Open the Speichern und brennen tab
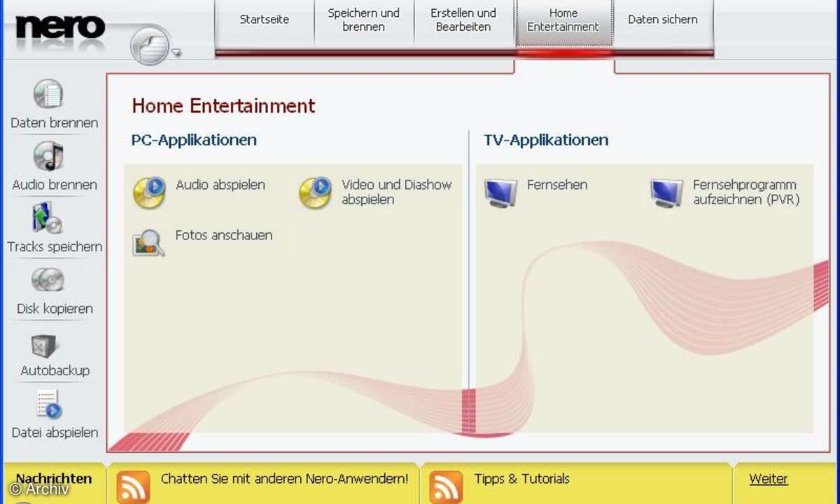840x504 pixels. [364, 22]
